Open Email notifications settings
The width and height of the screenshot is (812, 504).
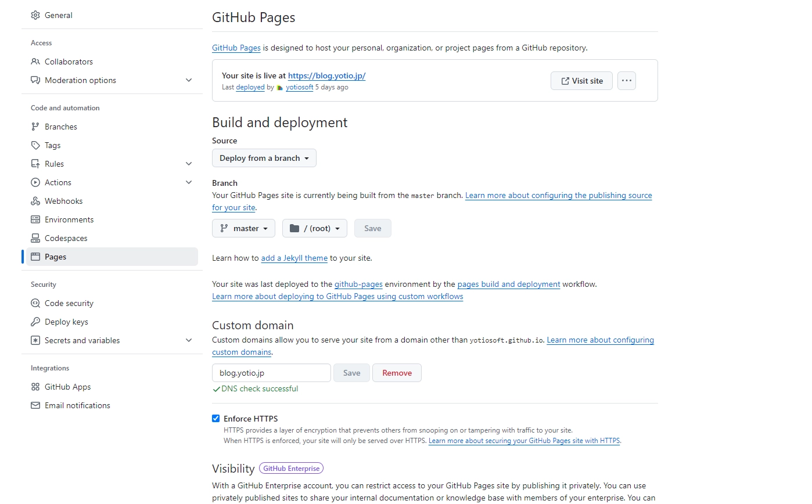coord(112,405)
